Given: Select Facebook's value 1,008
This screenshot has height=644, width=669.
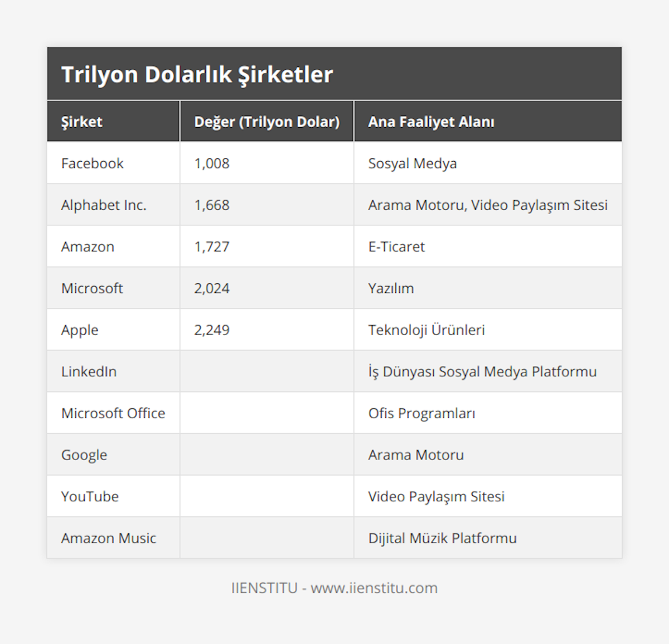Looking at the screenshot, I should (212, 163).
